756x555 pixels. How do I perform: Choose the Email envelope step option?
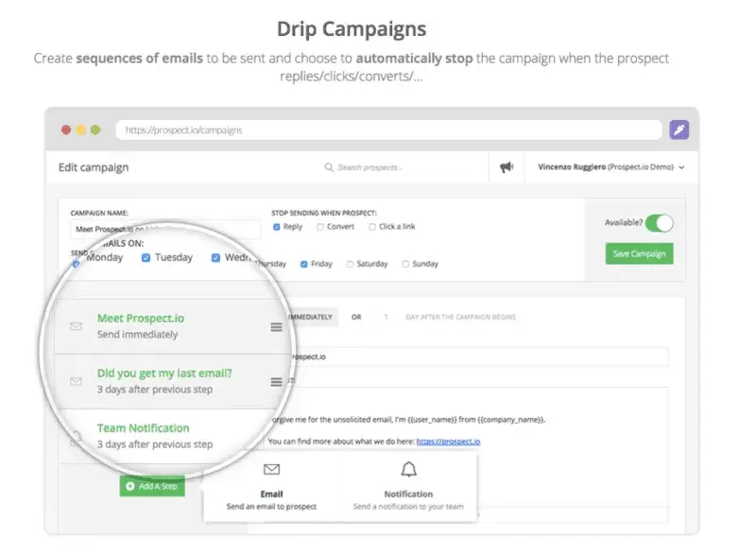[x=271, y=486]
